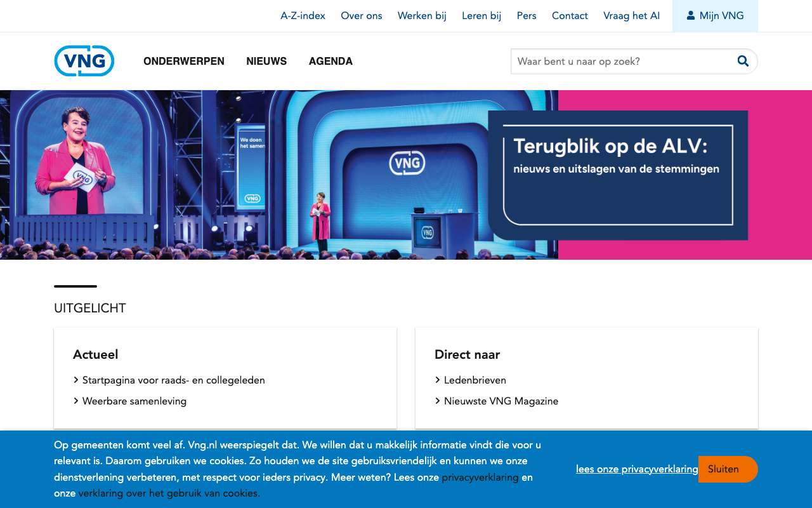Open Mijn VNG login button
Image resolution: width=812 pixels, height=508 pixels.
(x=715, y=16)
